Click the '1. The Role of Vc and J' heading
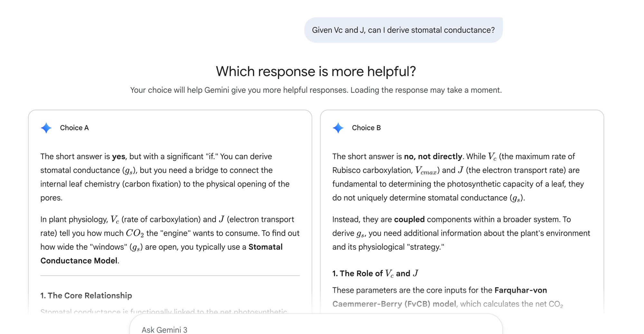The image size is (644, 334). (x=375, y=274)
